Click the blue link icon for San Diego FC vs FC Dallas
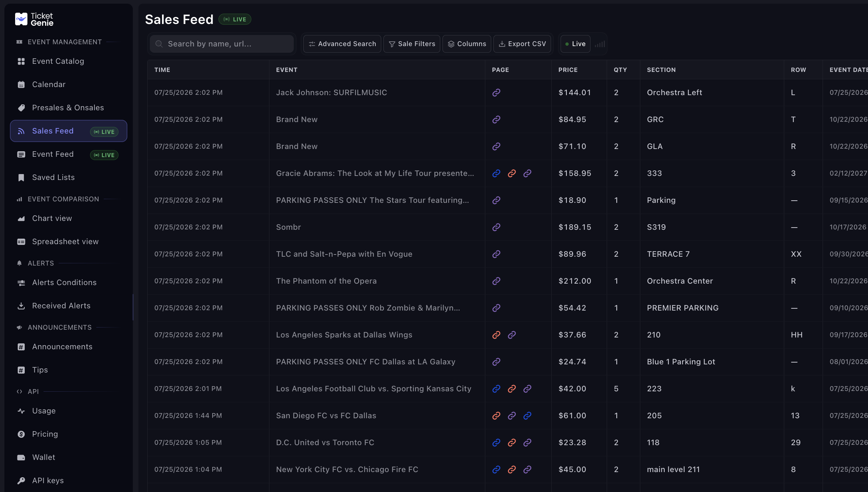 pos(527,416)
